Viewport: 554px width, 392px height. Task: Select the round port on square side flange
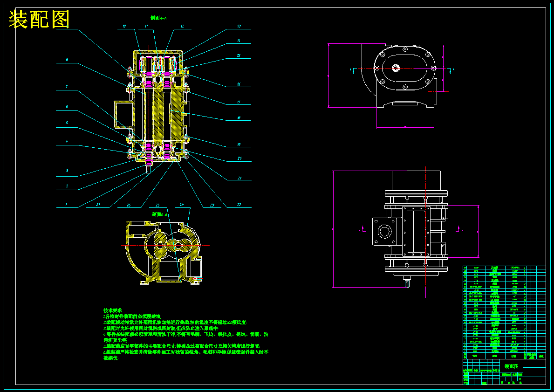point(384,232)
